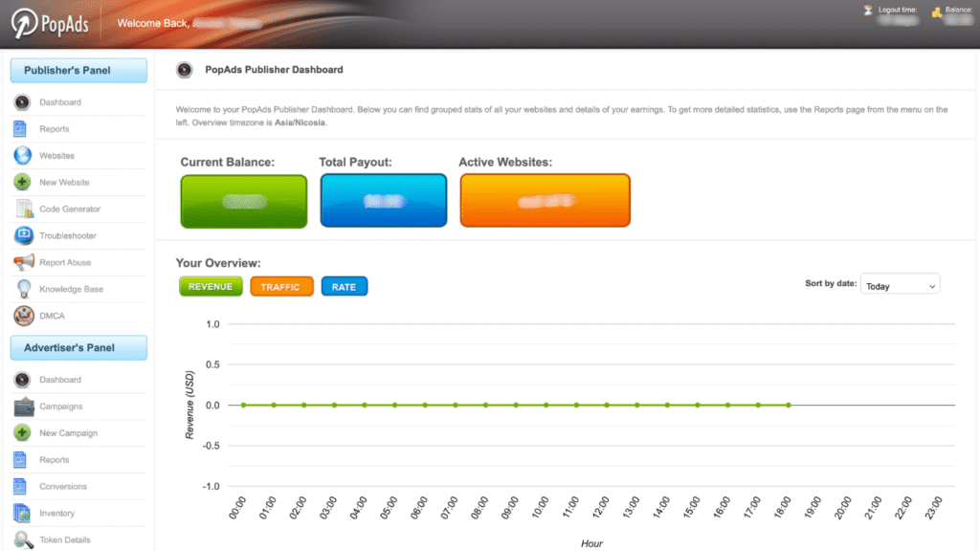Open Advertiser's Panel header

pos(78,348)
